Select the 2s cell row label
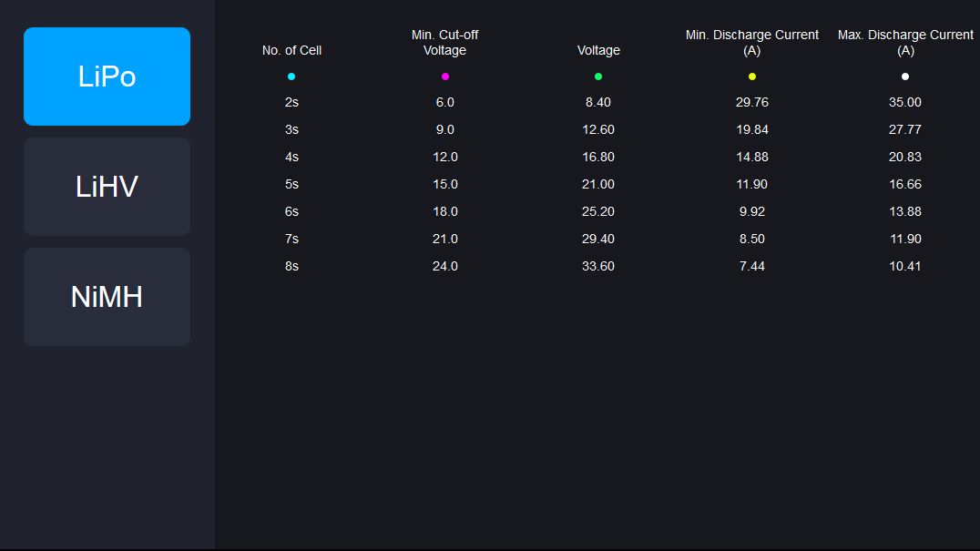The height and width of the screenshot is (551, 980). (291, 102)
